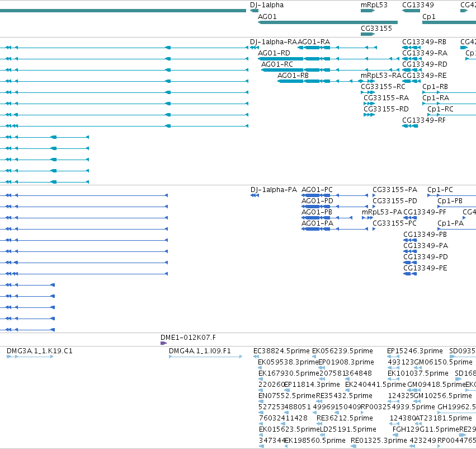Select the CG33155-RD transcript label

(386, 109)
